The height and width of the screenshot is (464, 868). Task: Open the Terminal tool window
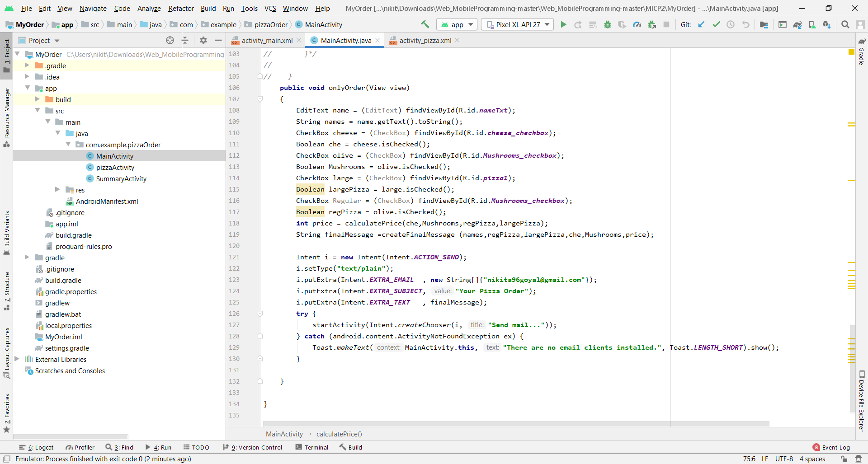coord(312,447)
